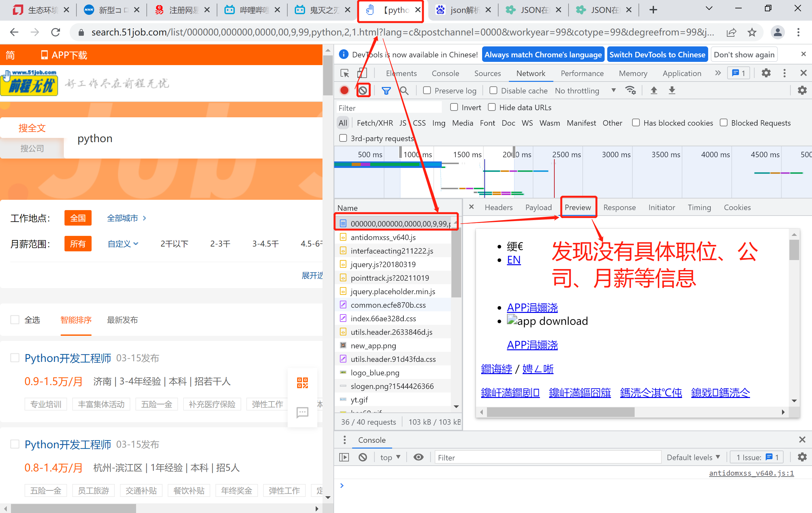Image resolution: width=812 pixels, height=513 pixels.
Task: Toggle device toolbar icon
Action: point(362,73)
